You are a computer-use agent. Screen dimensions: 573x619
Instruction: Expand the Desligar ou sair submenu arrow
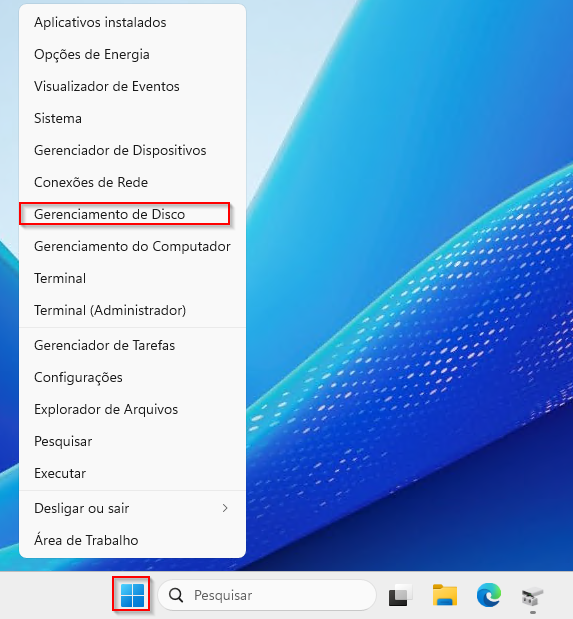225,508
